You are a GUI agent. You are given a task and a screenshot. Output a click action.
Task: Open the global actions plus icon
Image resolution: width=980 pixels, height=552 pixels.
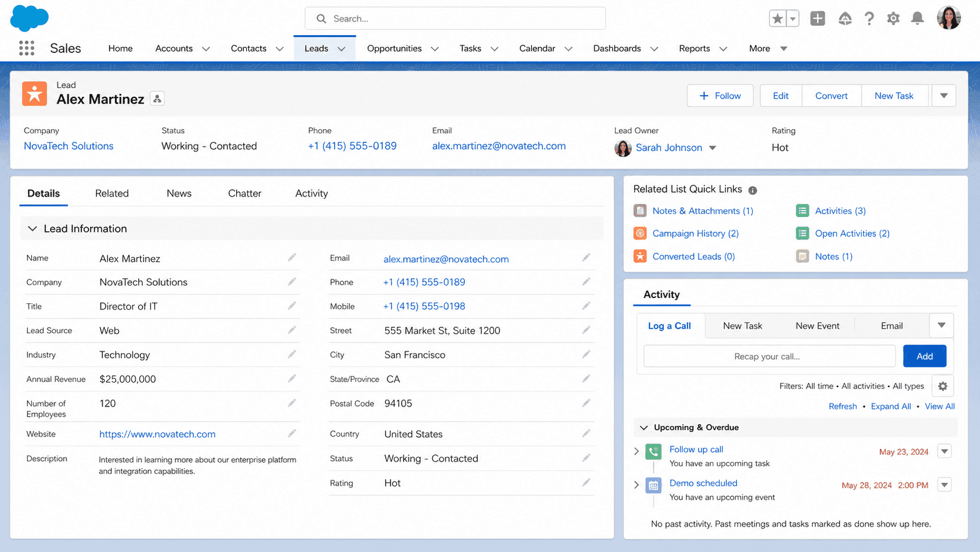(818, 19)
